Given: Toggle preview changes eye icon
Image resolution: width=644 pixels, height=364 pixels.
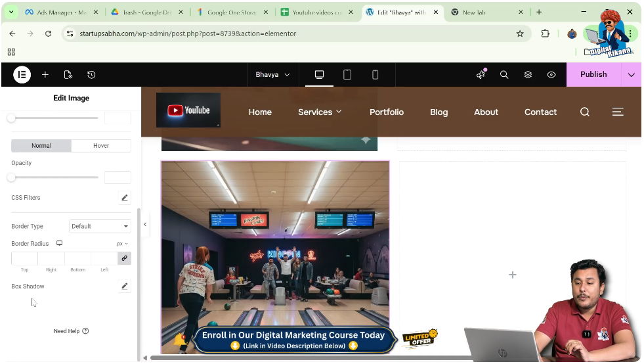Looking at the screenshot, I should (551, 75).
